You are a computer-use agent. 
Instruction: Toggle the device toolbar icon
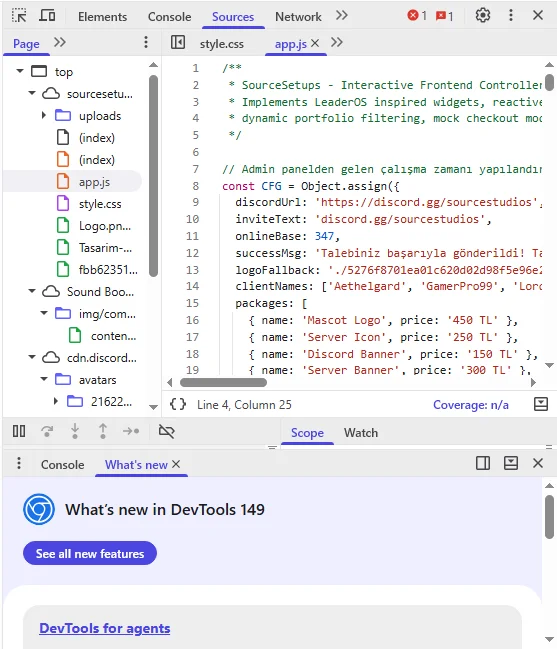[47, 16]
